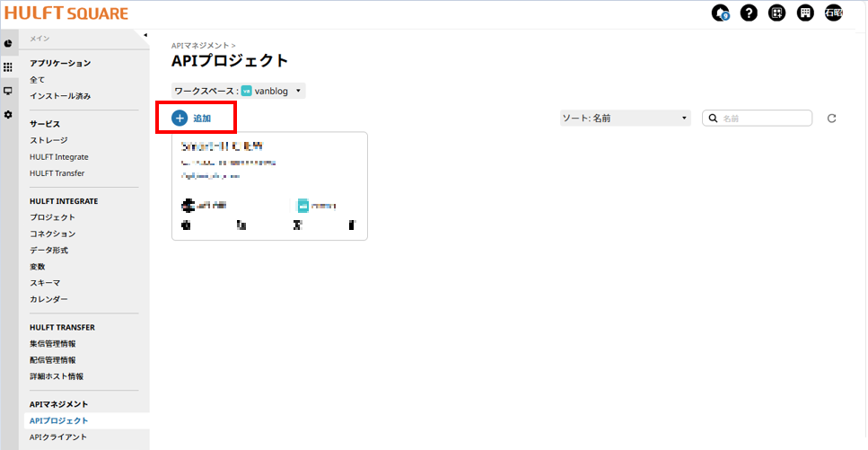Go to スキーマ menu item
The image size is (868, 450).
[45, 283]
